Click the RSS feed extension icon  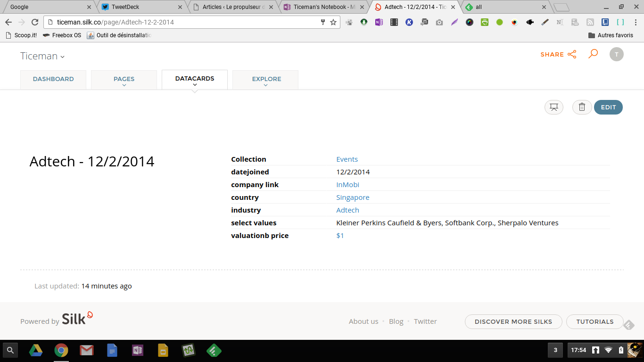click(x=590, y=22)
